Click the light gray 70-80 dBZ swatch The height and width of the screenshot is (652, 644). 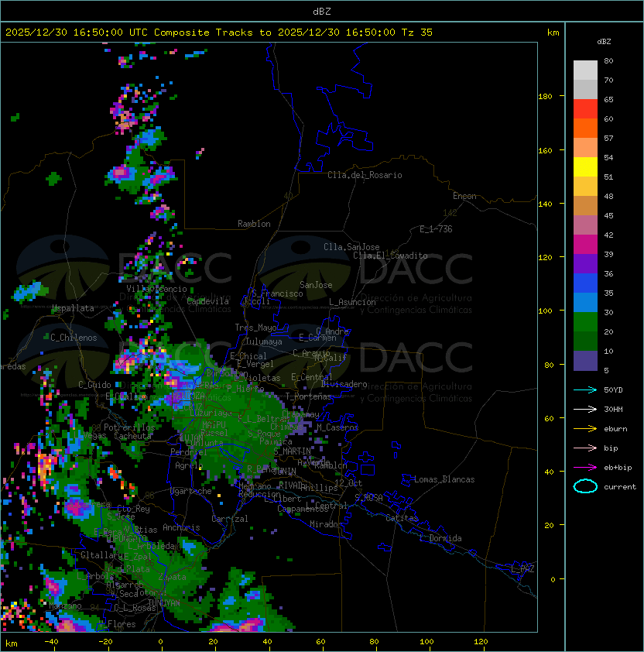tap(585, 70)
